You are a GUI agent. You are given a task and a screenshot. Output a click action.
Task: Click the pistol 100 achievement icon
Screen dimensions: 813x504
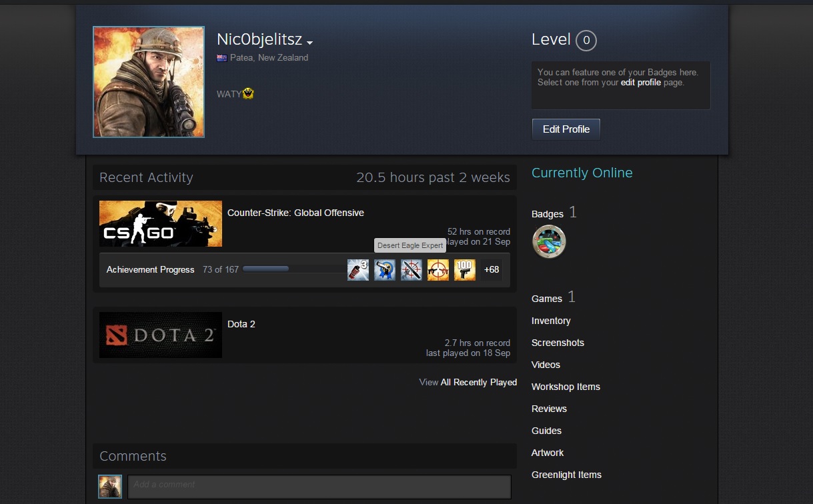(x=465, y=270)
